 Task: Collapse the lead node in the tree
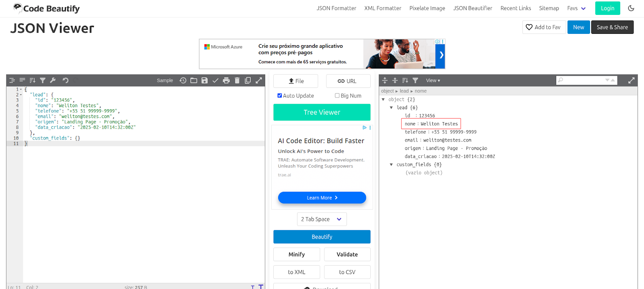pyautogui.click(x=391, y=108)
